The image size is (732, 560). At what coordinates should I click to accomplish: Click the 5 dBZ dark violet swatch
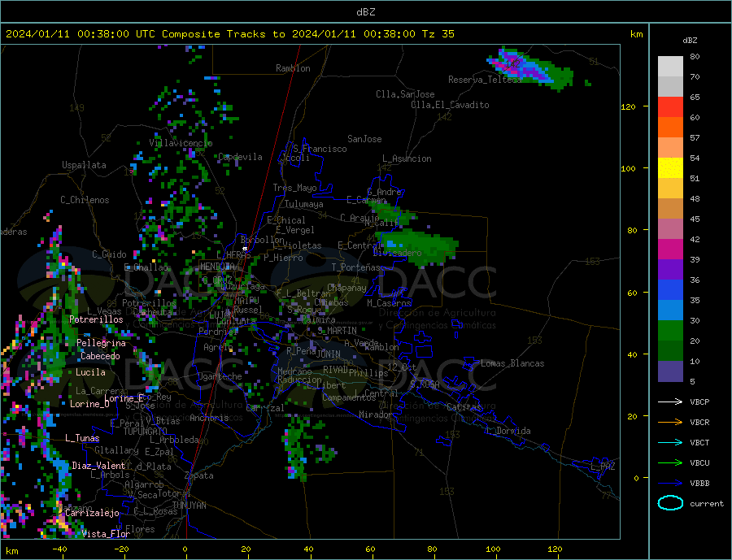pyautogui.click(x=670, y=371)
